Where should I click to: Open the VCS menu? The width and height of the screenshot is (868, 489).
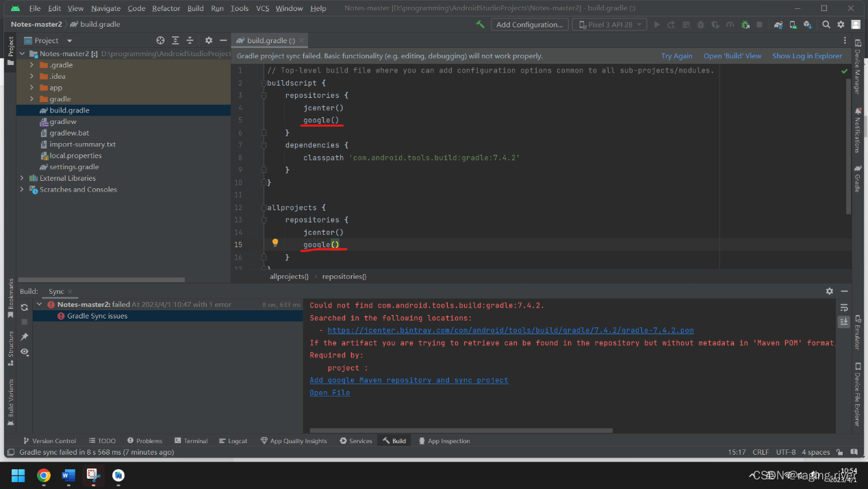click(x=262, y=8)
